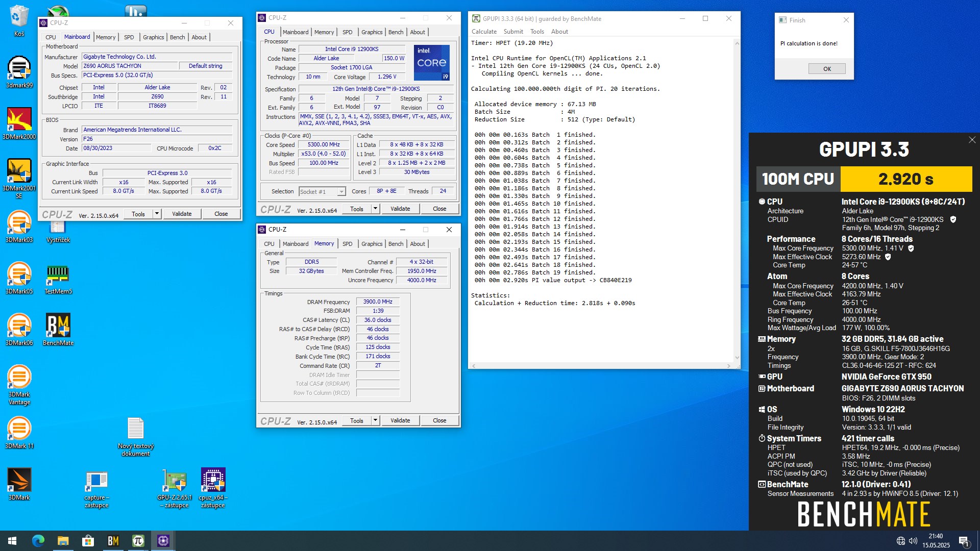Viewport: 980px width, 551px height.
Task: Open Microsoft Edge from the taskbar
Action: (x=38, y=541)
